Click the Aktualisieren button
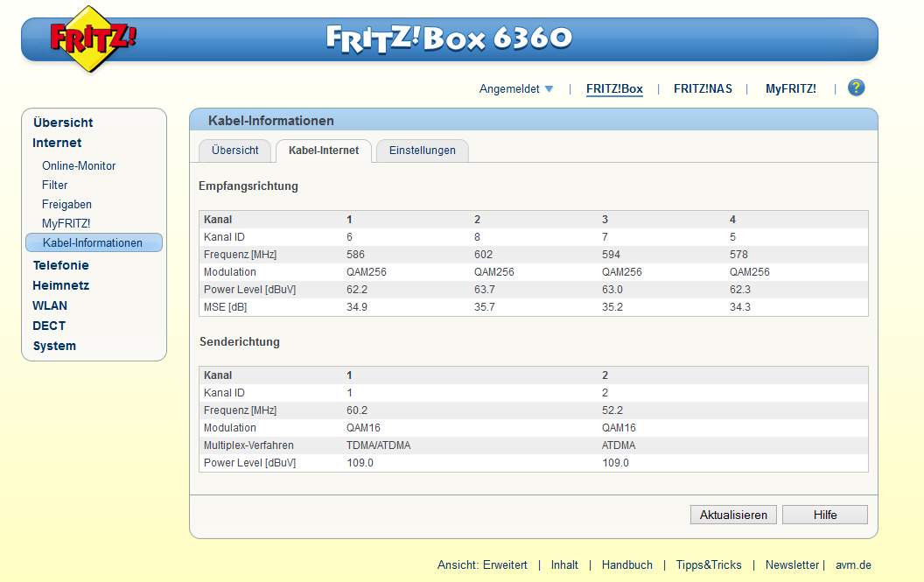This screenshot has height=582, width=924. coord(733,515)
